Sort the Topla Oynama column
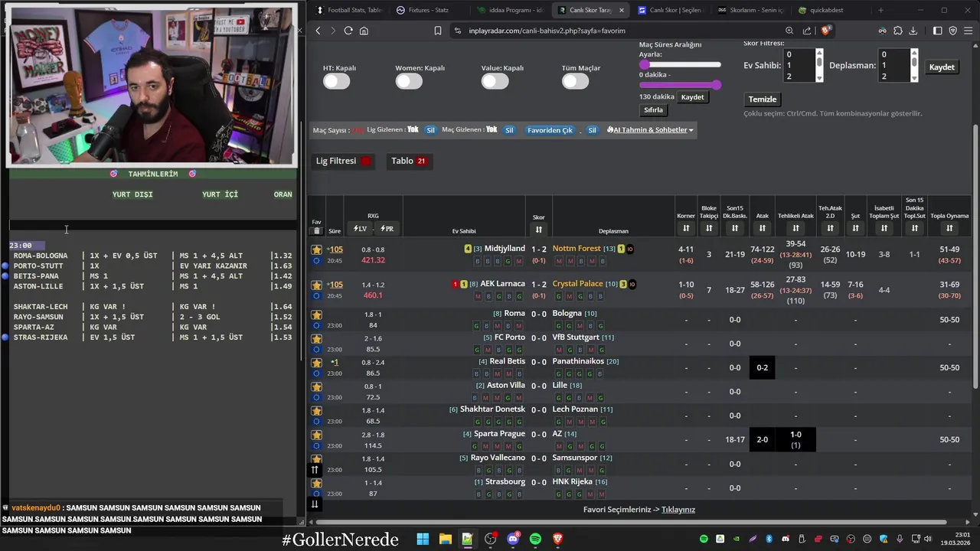 949,229
